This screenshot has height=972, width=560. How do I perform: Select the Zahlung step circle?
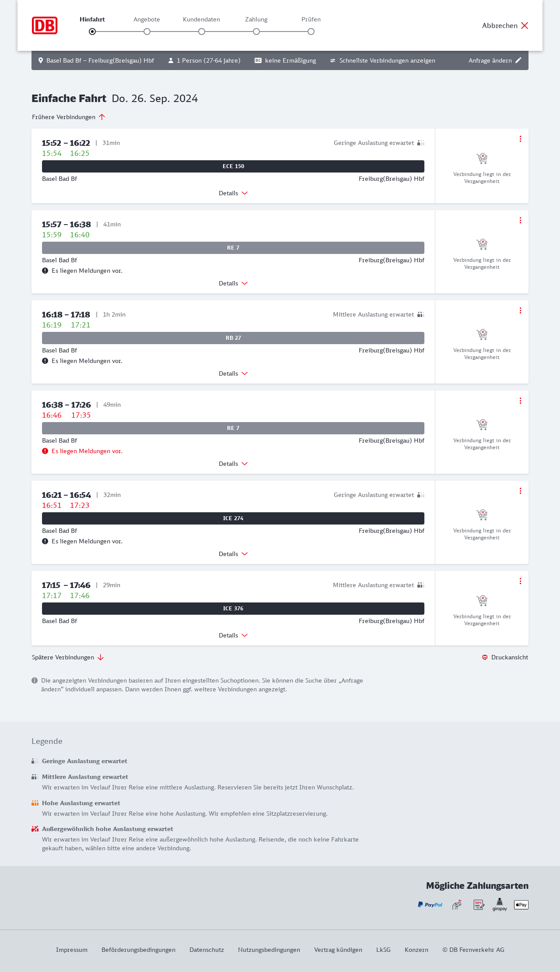click(x=256, y=32)
